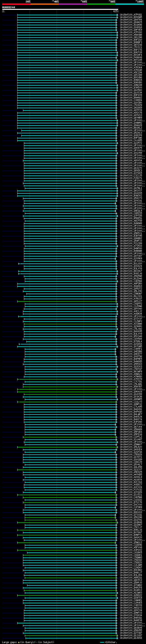146x644 pixels.
Task: Open hit UniRef100_Q6SYX7
Action: coord(131,191)
